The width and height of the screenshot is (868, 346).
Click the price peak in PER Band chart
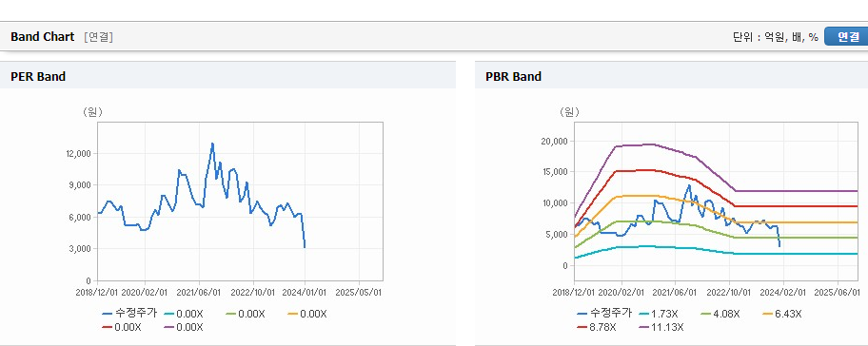(212, 144)
